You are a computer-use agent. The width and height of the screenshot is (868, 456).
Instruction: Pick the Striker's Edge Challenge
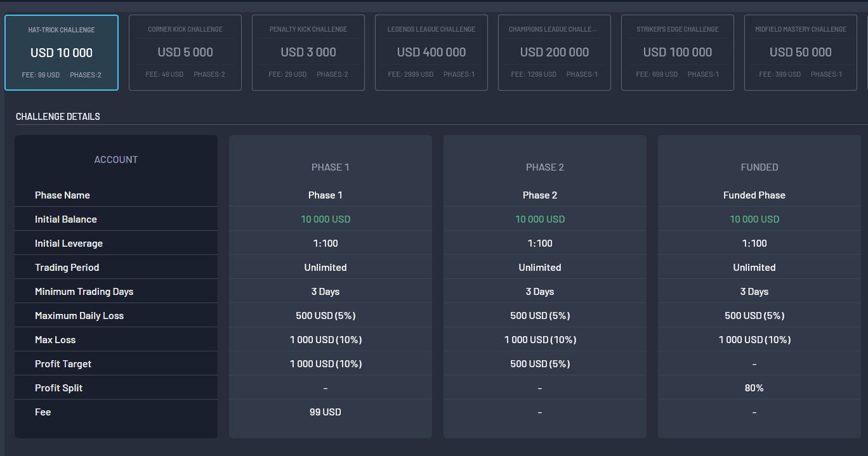pos(677,51)
